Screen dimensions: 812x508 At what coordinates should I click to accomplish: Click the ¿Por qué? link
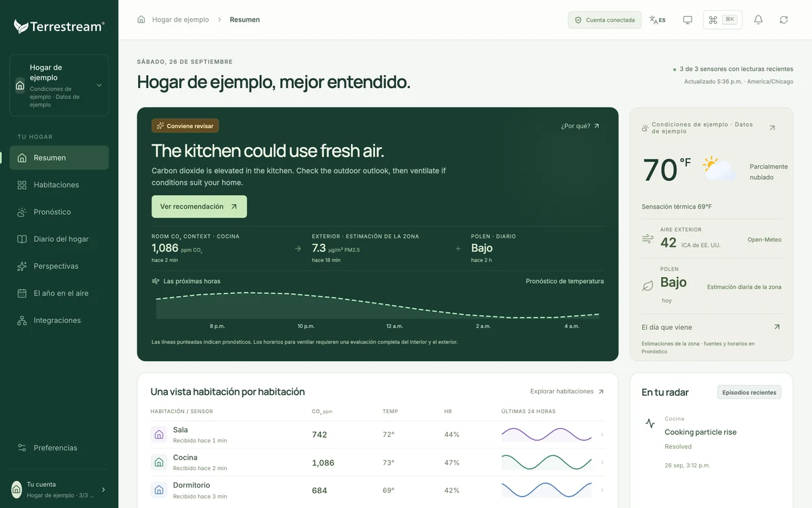580,126
